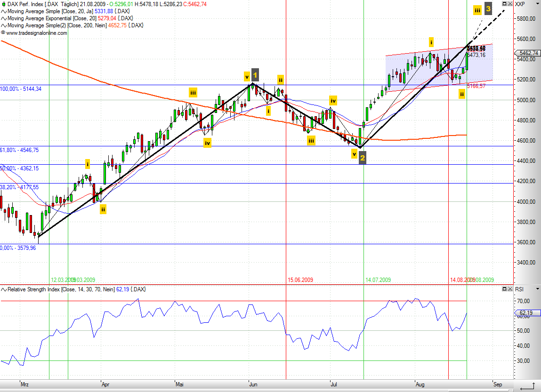This screenshot has width=541, height=392.
Task: Open the RSI scale dropdown arrow
Action: [537, 289]
